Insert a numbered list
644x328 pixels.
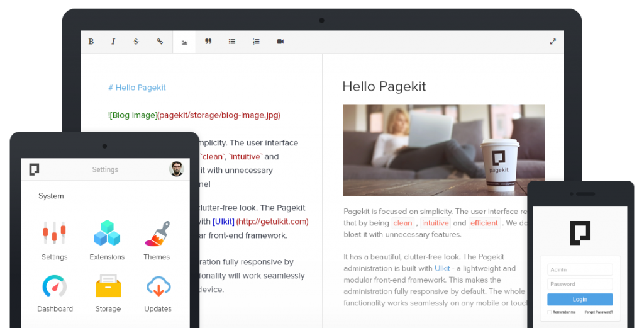pos(257,42)
